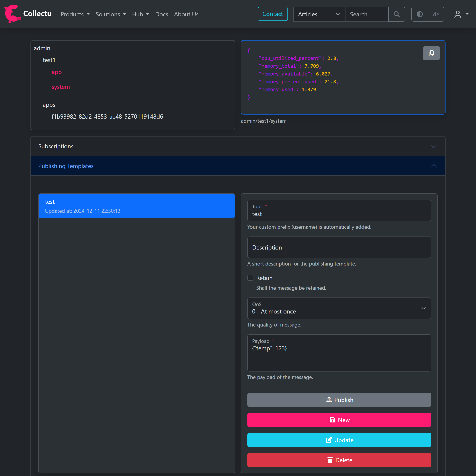Select the f1b93982-82d2-4853-ae48-5270119148d6 node

[x=107, y=117]
